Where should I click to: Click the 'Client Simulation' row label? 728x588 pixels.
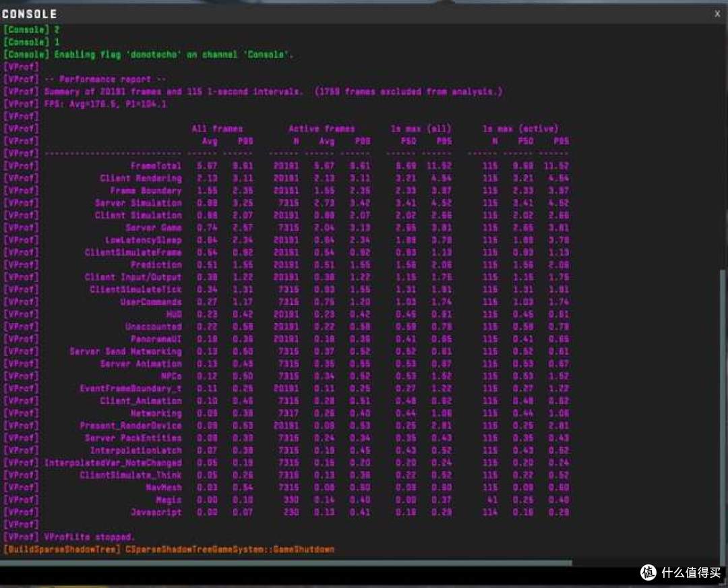point(138,216)
